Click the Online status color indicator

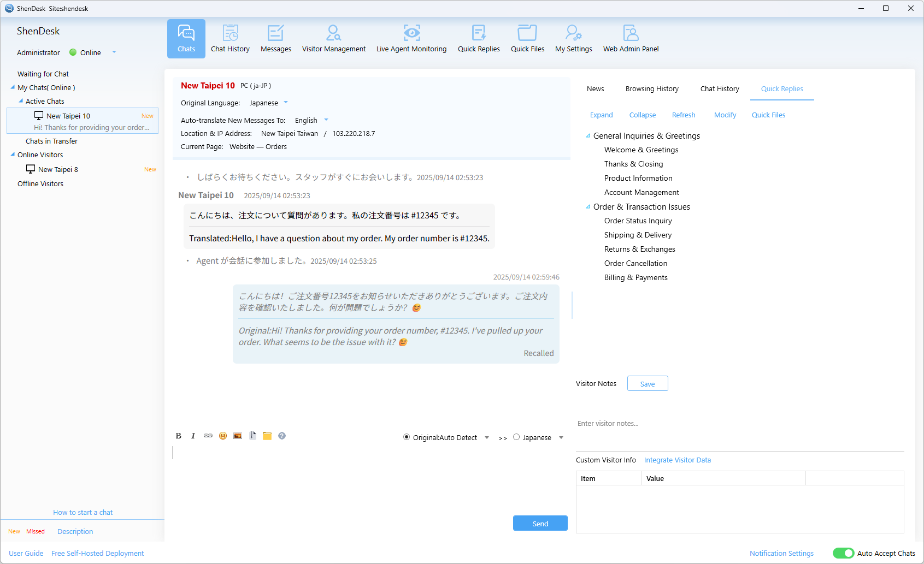(73, 52)
